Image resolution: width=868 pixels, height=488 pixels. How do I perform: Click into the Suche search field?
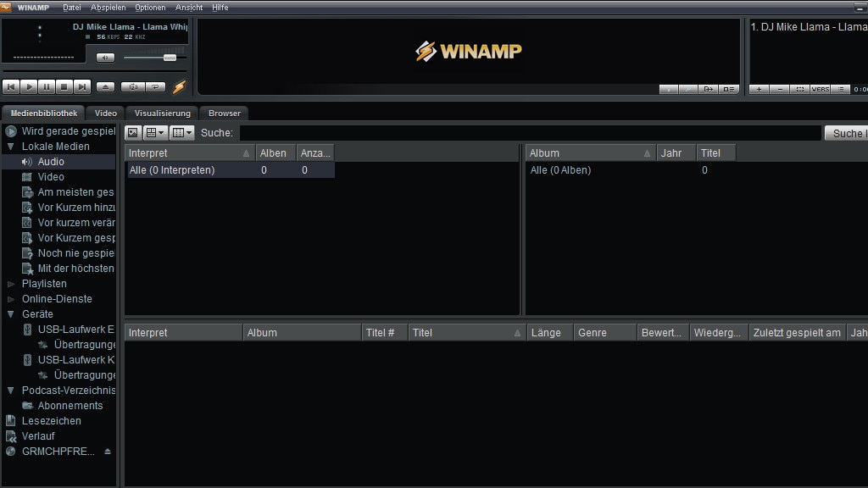tap(530, 133)
